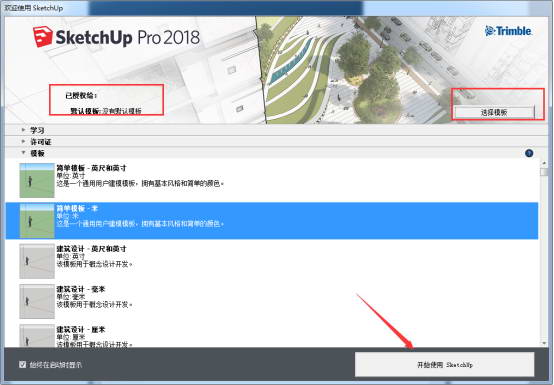This screenshot has width=554, height=385.
Task: Click the 已授权给 label text
Action: click(81, 95)
